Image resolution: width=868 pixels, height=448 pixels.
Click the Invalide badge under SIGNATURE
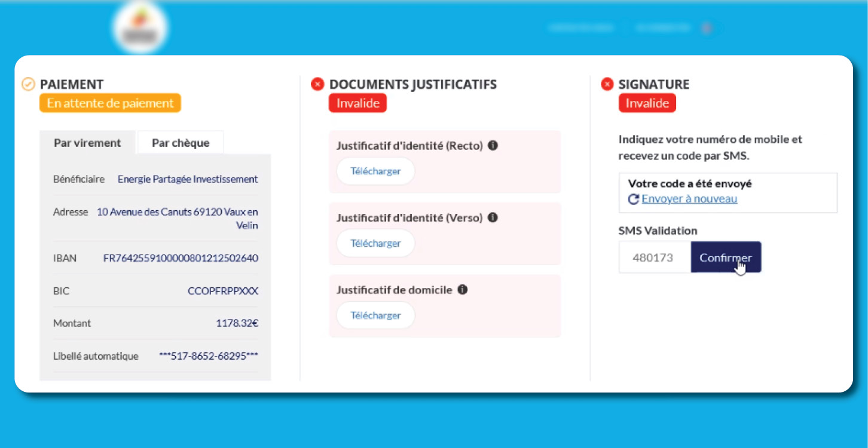coord(647,102)
